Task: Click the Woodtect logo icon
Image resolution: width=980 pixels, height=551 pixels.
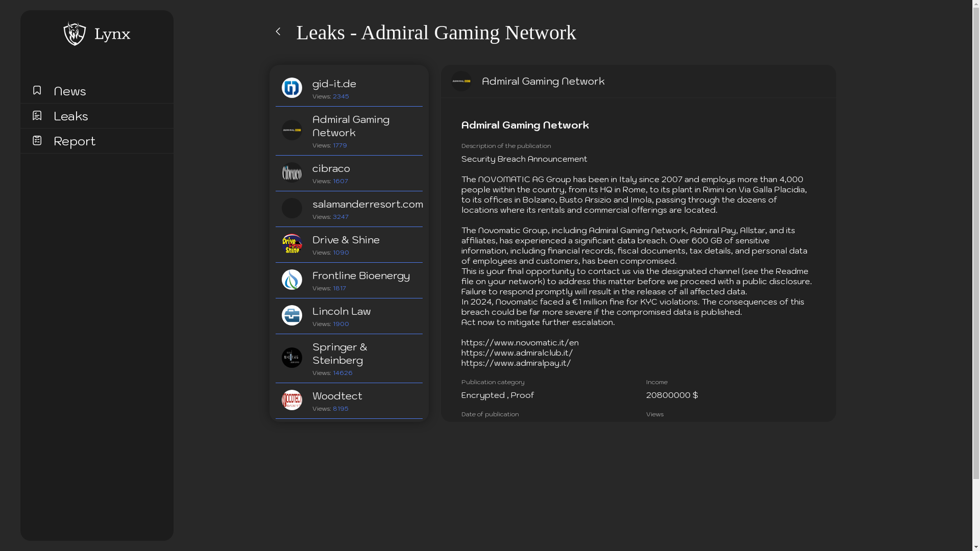Action: [x=292, y=400]
